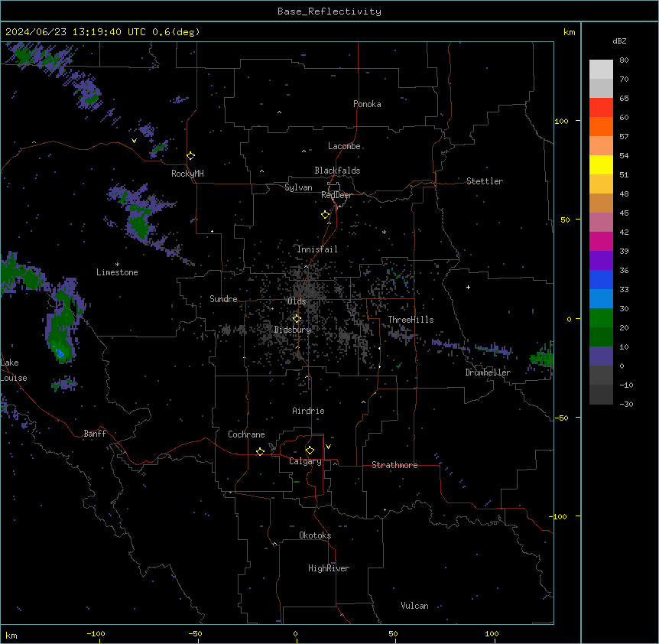Click the asterisk marker above Limestone
The image size is (659, 644).
click(117, 265)
